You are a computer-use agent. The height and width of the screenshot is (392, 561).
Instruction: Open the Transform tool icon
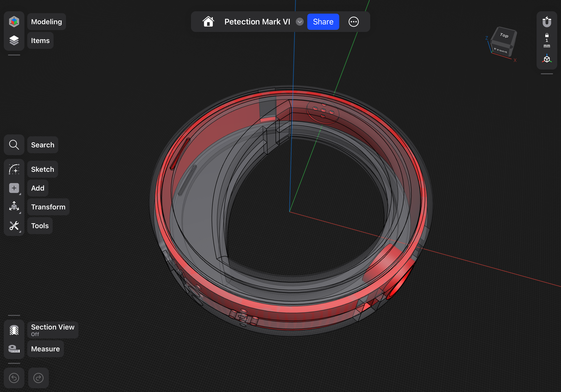14,207
